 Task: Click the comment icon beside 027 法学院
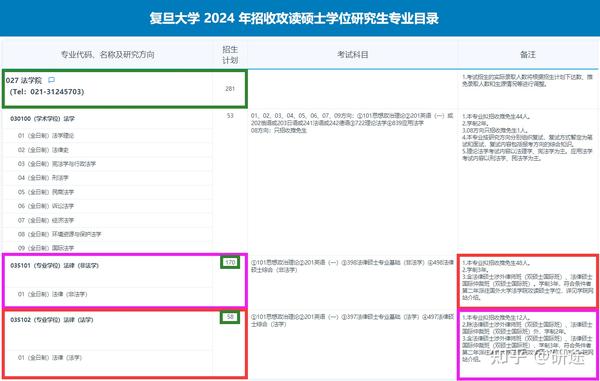tap(51, 80)
